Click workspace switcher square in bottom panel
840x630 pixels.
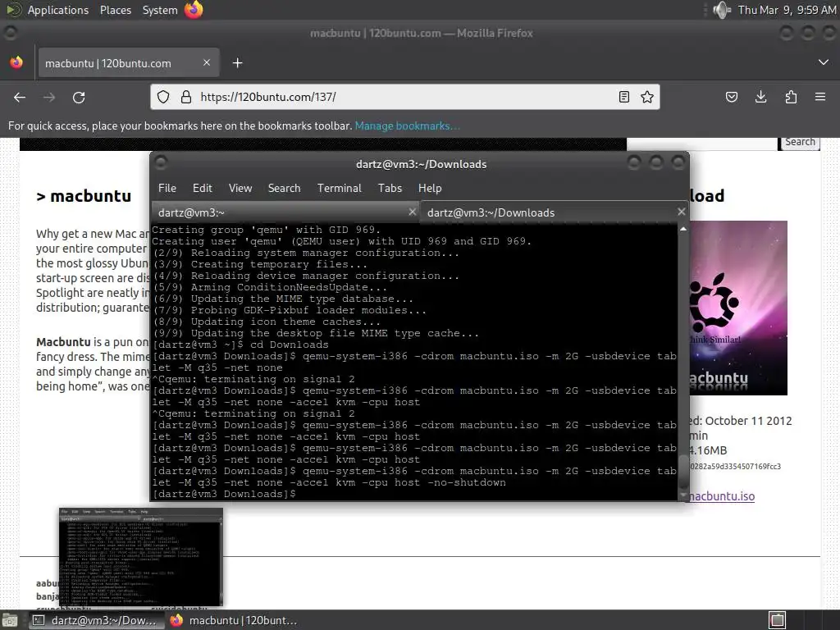click(x=778, y=620)
